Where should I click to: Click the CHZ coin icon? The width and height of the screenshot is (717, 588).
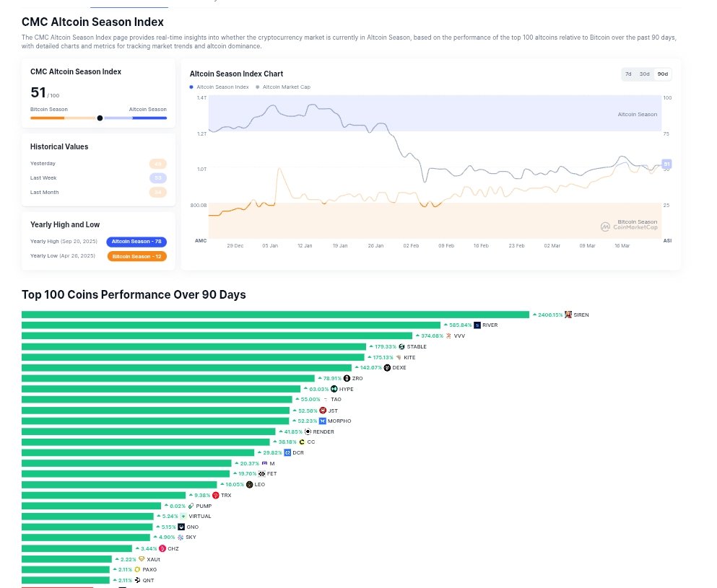[x=162, y=548]
